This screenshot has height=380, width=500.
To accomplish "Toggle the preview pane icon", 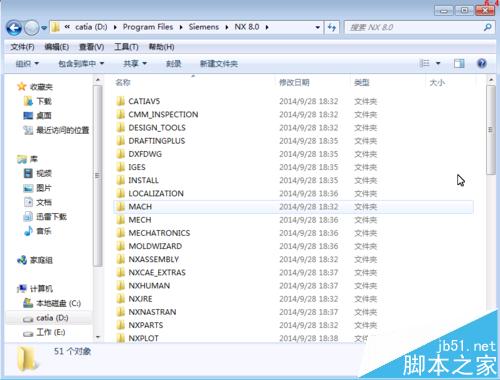I will 459,63.
